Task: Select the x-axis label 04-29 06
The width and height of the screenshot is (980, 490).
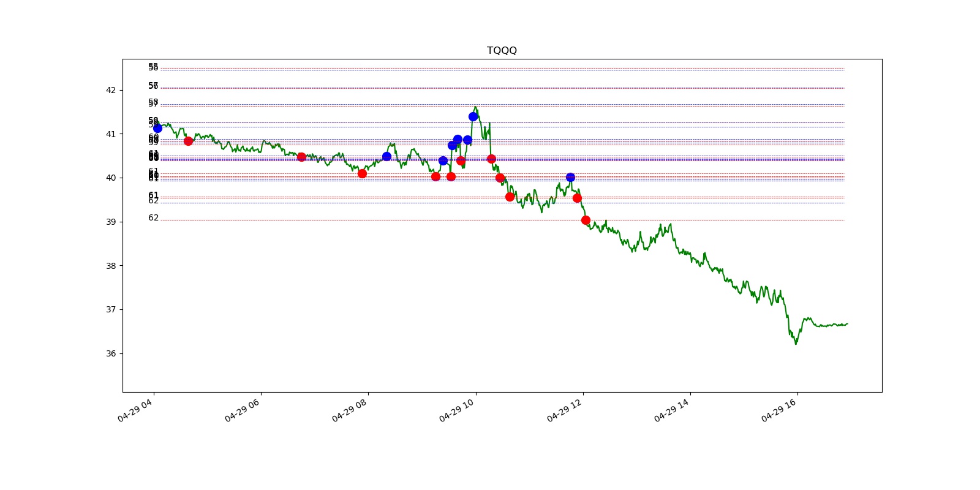Action: coord(242,410)
